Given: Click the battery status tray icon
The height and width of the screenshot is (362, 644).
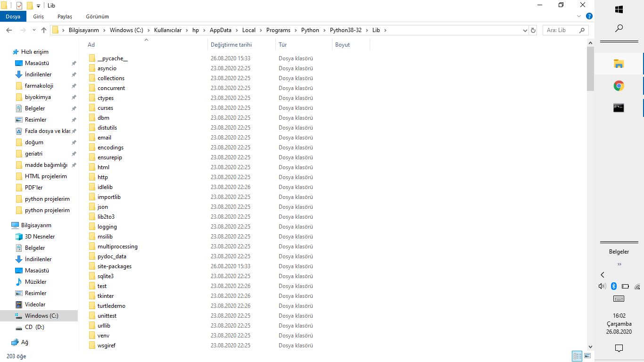Looking at the screenshot, I should (x=625, y=286).
